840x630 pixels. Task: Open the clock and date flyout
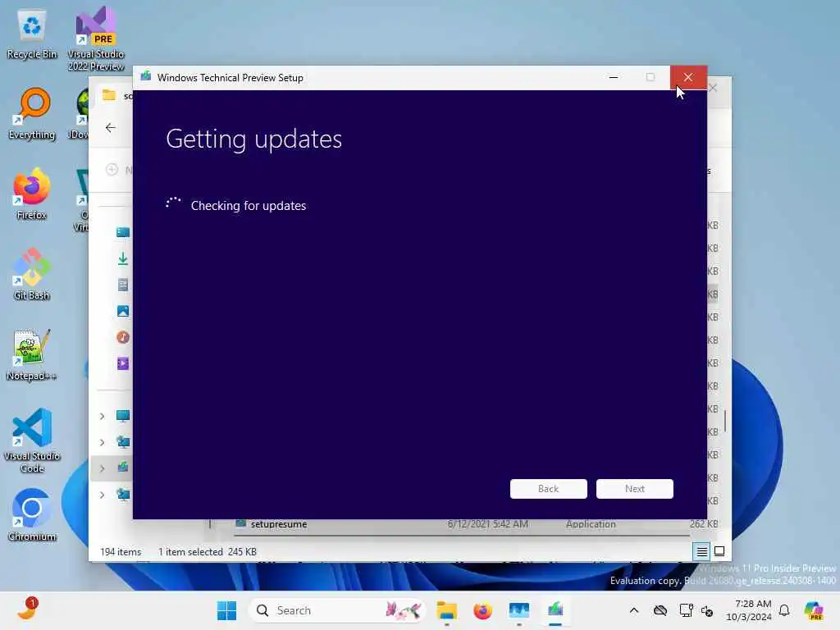749,610
